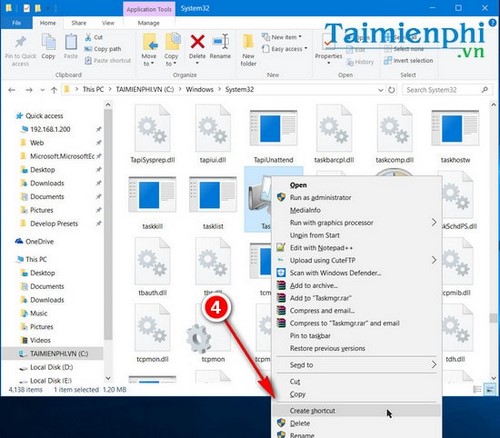Viewport: 500px width, 438px height.
Task: Click the search magnifier icon
Action: [485, 90]
